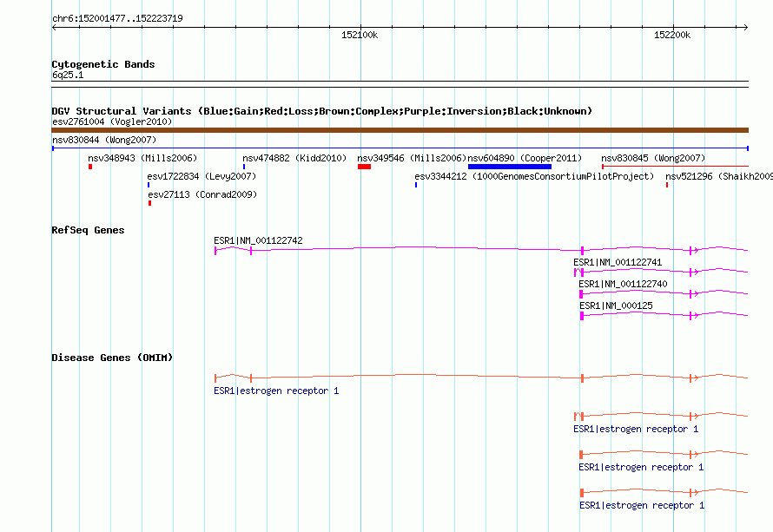This screenshot has width=773, height=532.
Task: Click the ESR1|NM_001122741 transcript label
Action: click(x=618, y=262)
